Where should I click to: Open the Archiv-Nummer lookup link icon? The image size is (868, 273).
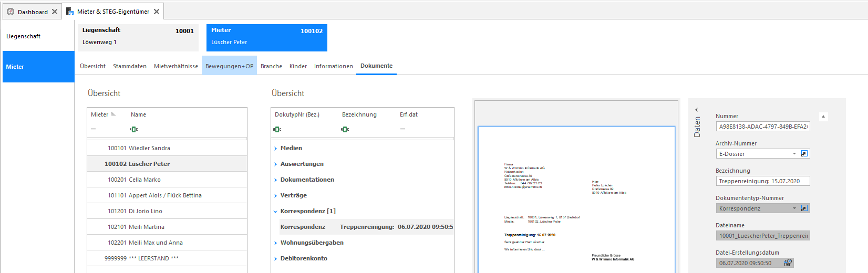804,154
